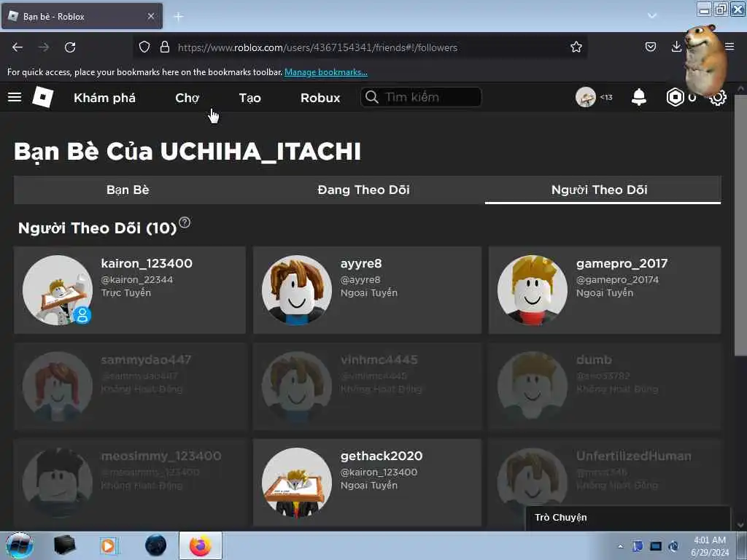
Task: Click ayyre8's avatar thumbnail
Action: pyautogui.click(x=296, y=290)
